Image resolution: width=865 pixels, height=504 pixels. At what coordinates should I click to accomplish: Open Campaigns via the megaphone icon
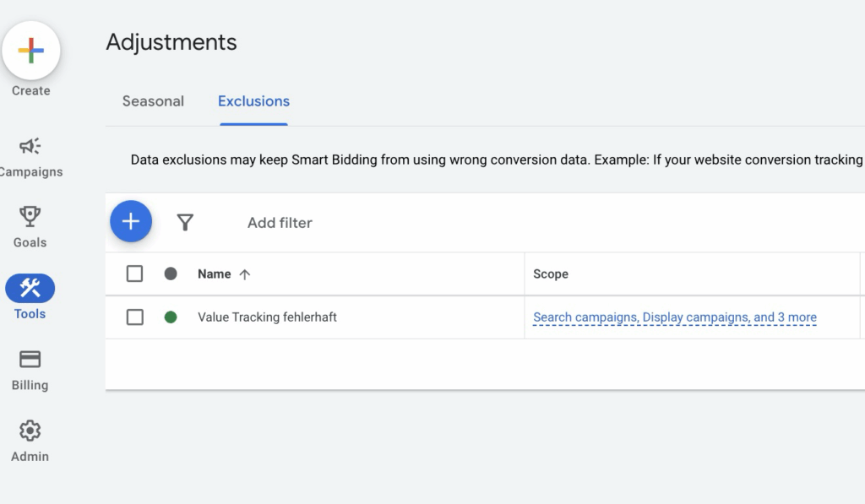[x=30, y=147]
